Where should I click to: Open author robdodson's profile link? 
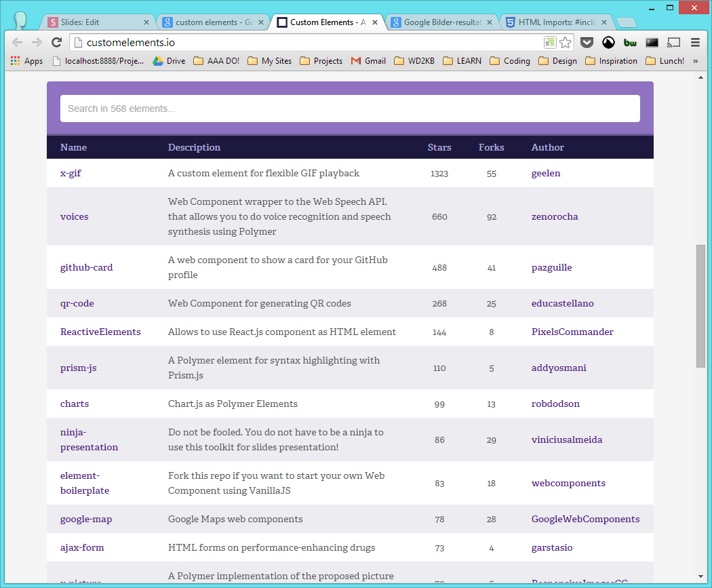pyautogui.click(x=555, y=404)
